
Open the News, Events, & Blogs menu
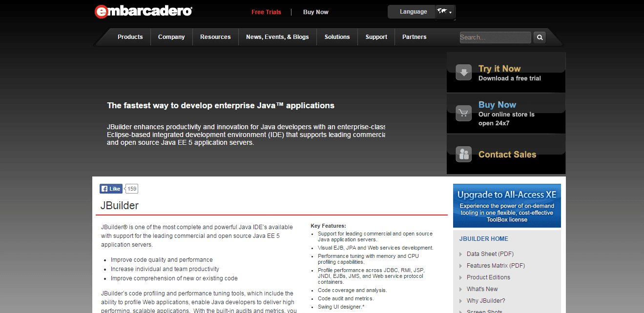277,37
